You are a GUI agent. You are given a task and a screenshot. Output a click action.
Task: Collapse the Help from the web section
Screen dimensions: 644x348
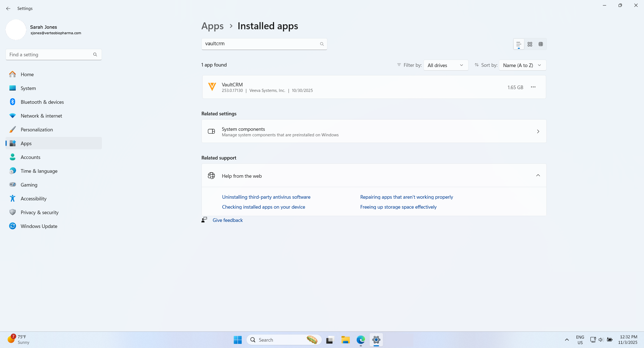(x=538, y=176)
